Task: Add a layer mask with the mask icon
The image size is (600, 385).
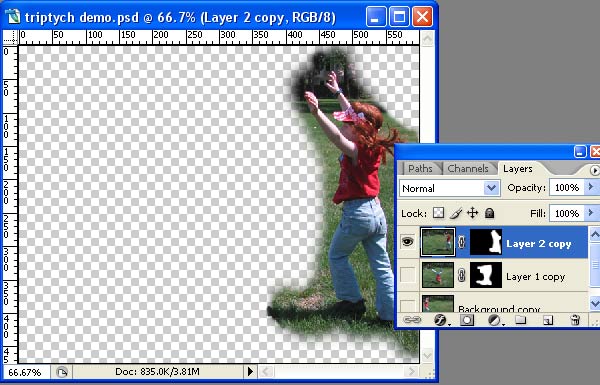Action: 467,320
